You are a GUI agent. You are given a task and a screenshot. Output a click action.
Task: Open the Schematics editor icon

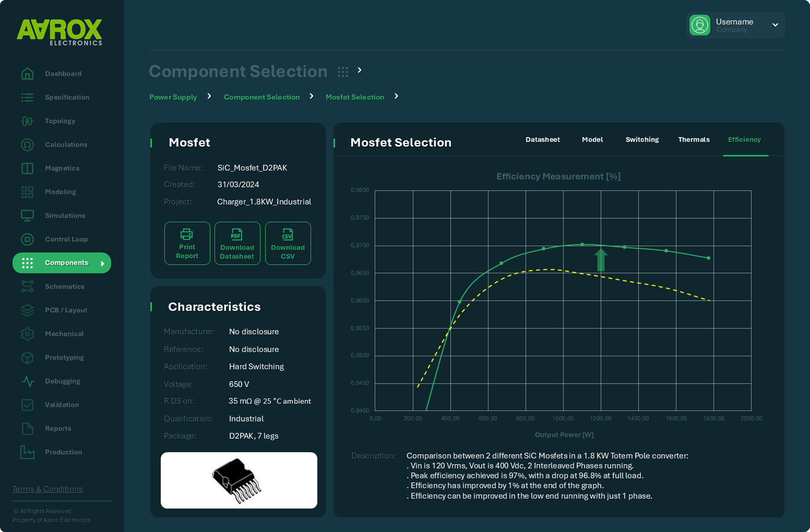pyautogui.click(x=27, y=286)
